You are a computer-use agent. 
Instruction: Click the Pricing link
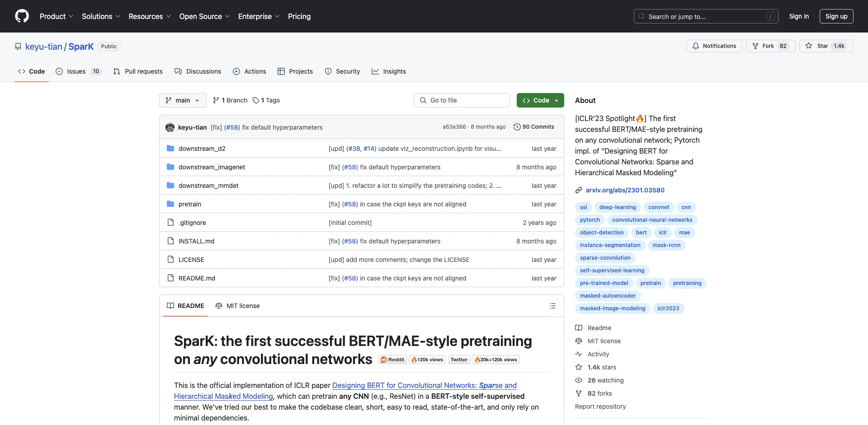click(x=299, y=16)
